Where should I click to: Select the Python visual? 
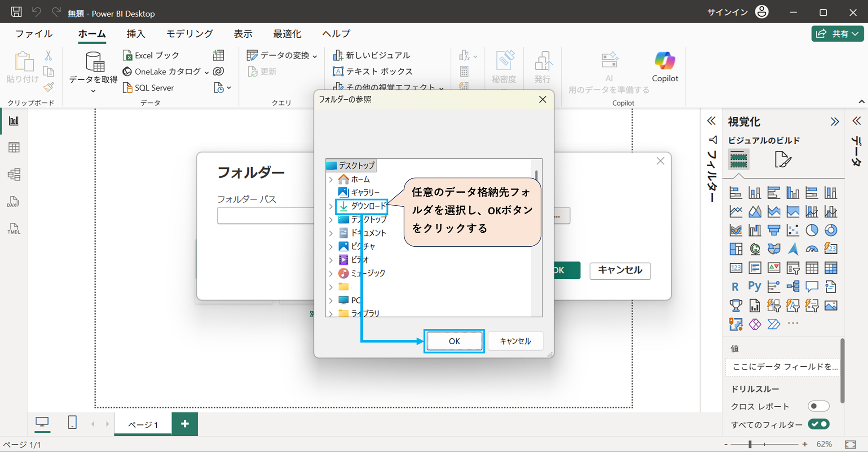pos(754,286)
